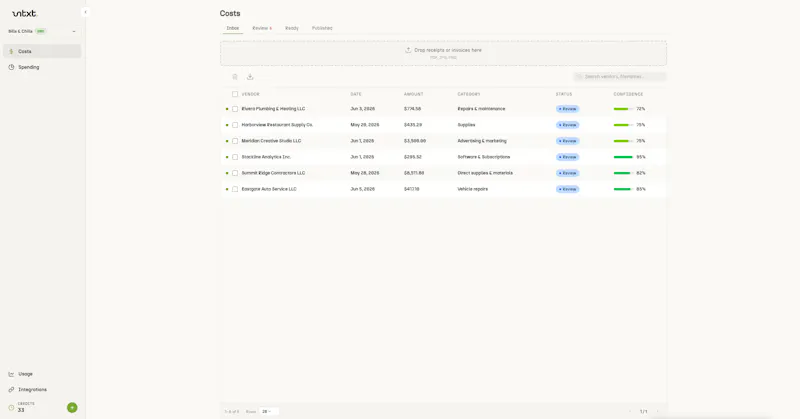Click Vehicle repairs category cell
The image size is (800, 419).
point(472,189)
